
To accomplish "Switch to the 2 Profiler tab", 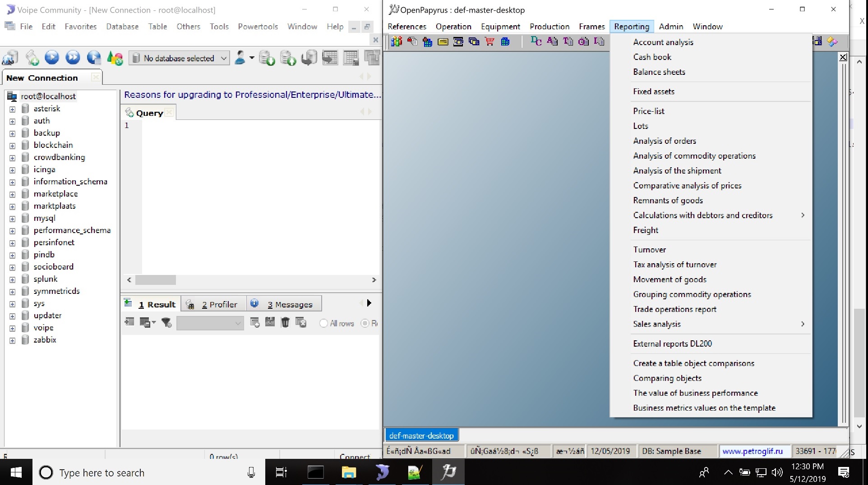I will click(x=214, y=304).
